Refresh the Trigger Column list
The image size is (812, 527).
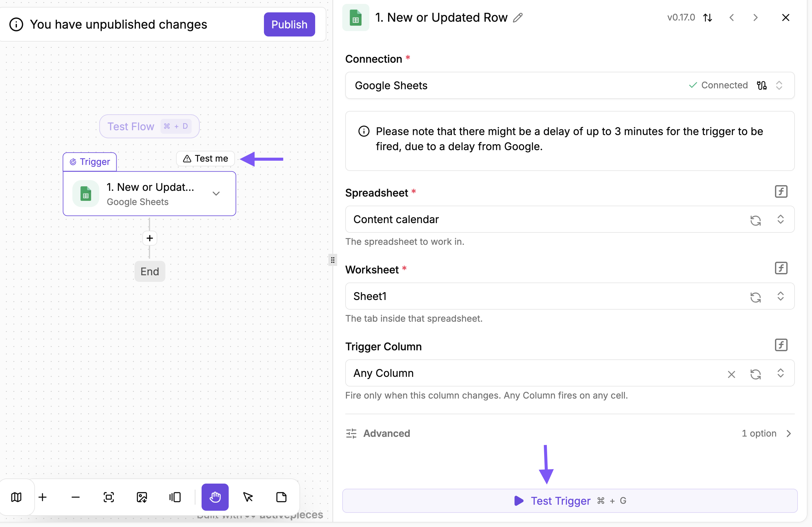[755, 374]
